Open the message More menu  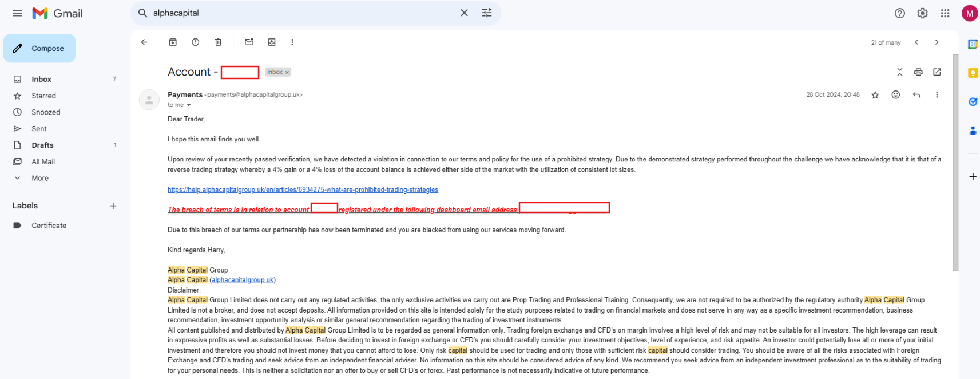[x=937, y=94]
